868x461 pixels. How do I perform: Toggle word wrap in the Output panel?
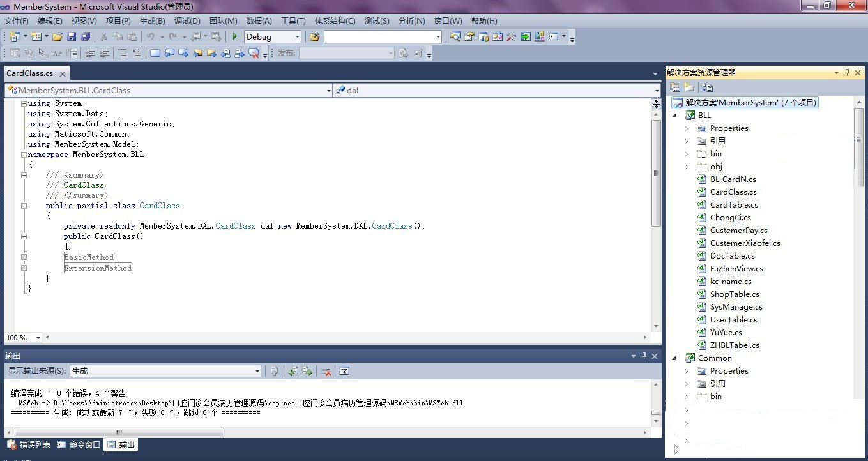coord(344,371)
